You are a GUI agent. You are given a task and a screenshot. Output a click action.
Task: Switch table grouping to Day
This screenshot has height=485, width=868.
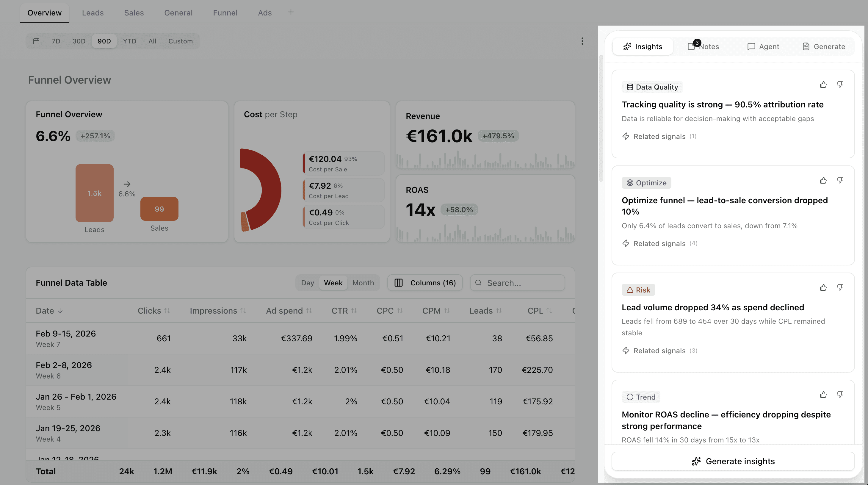307,283
